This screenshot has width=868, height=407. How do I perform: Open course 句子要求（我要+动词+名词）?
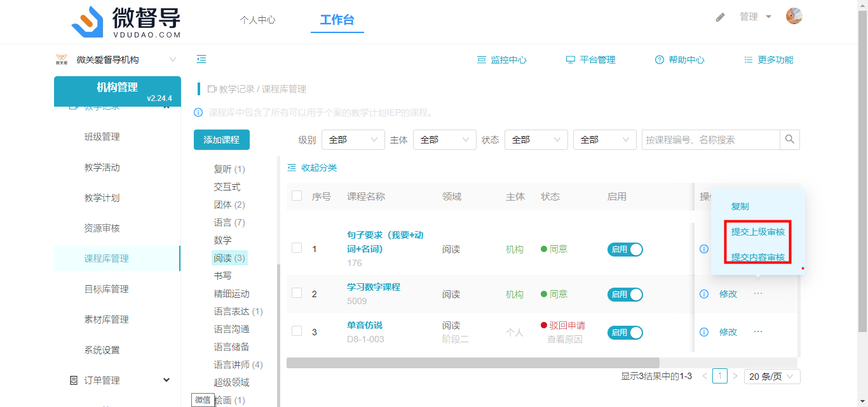pos(385,242)
